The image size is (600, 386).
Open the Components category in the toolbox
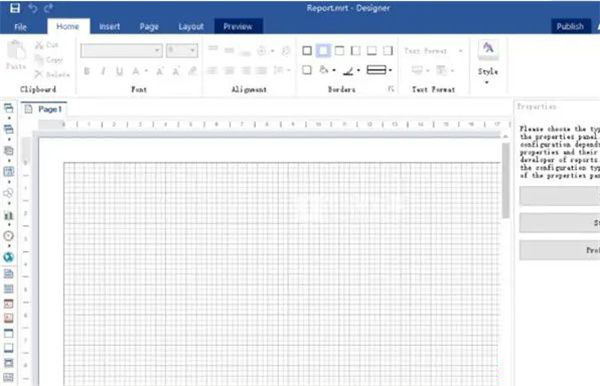(x=8, y=150)
